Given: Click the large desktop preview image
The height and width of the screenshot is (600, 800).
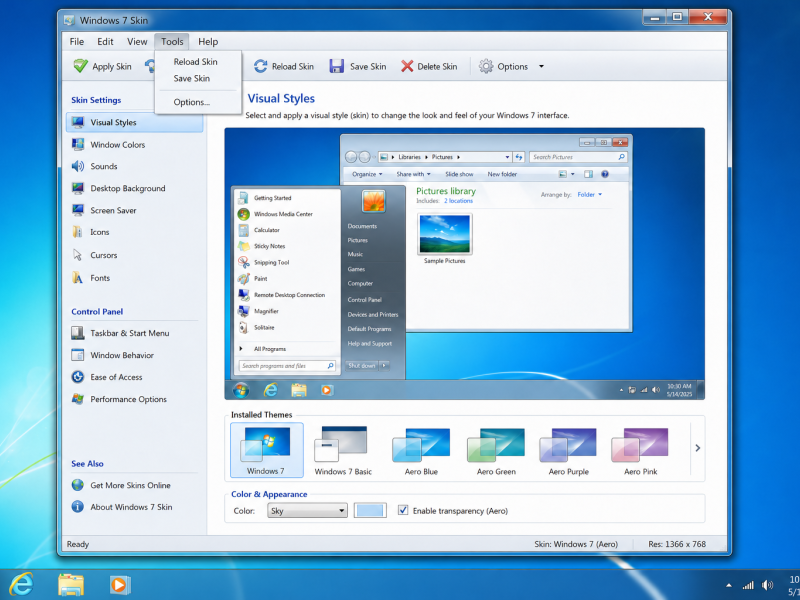Looking at the screenshot, I should tap(464, 264).
